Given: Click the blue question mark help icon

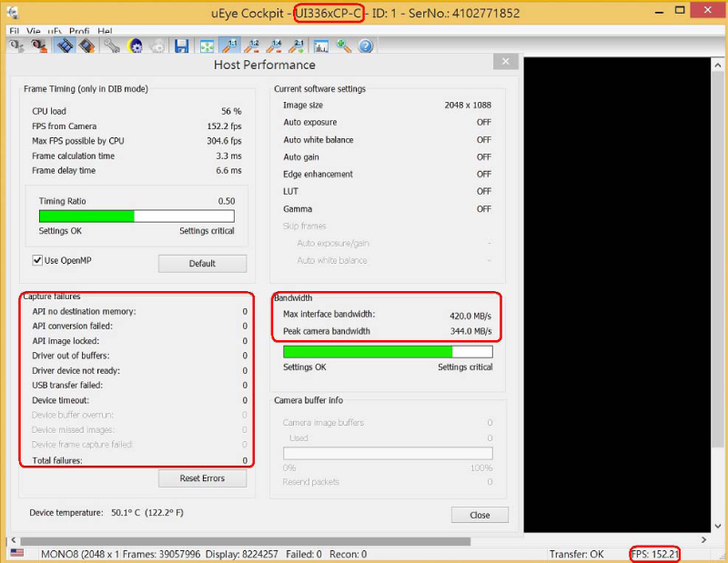Looking at the screenshot, I should click(366, 45).
